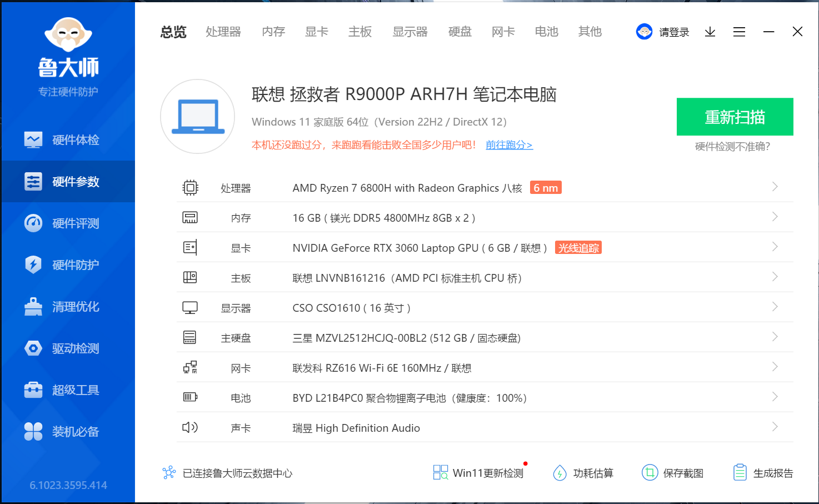Expand the 显卡 row chevron
The image size is (819, 504).
click(x=775, y=247)
